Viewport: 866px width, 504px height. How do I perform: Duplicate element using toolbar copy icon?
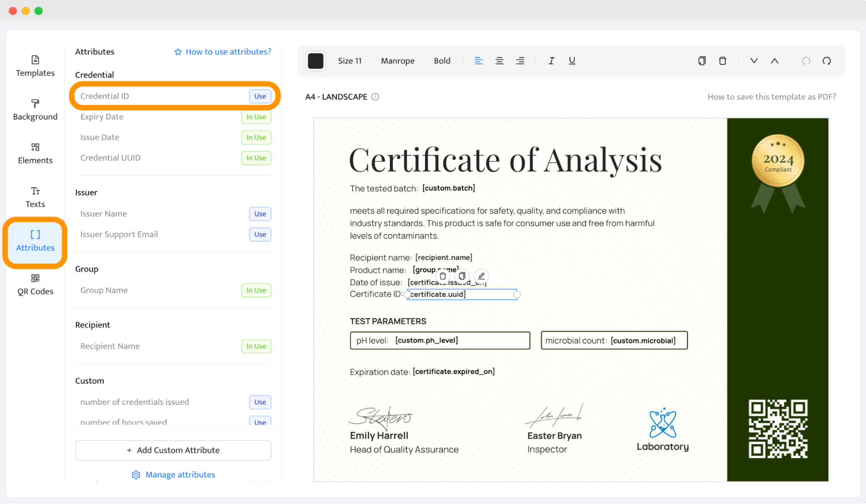[x=702, y=61]
